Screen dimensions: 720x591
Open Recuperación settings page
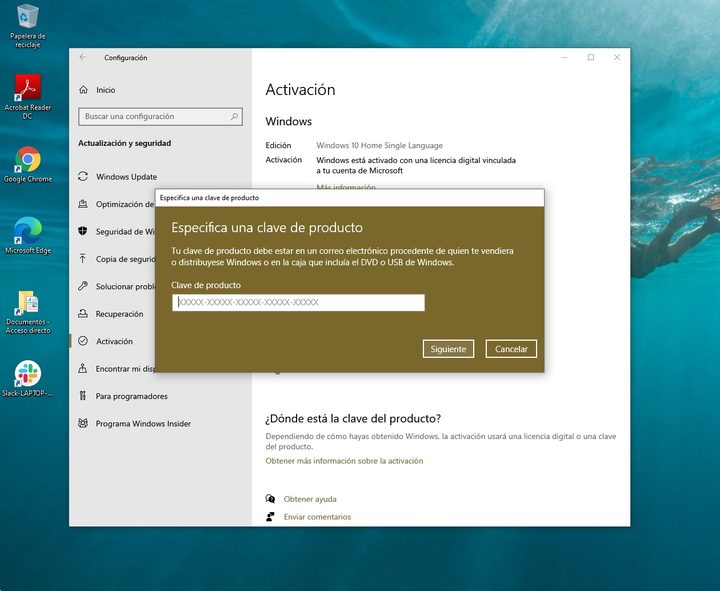pyautogui.click(x=119, y=314)
